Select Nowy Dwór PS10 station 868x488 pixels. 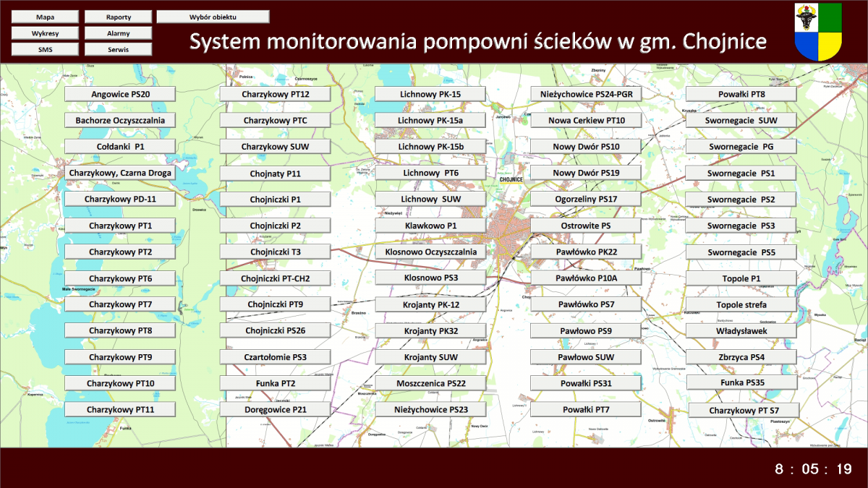[587, 147]
